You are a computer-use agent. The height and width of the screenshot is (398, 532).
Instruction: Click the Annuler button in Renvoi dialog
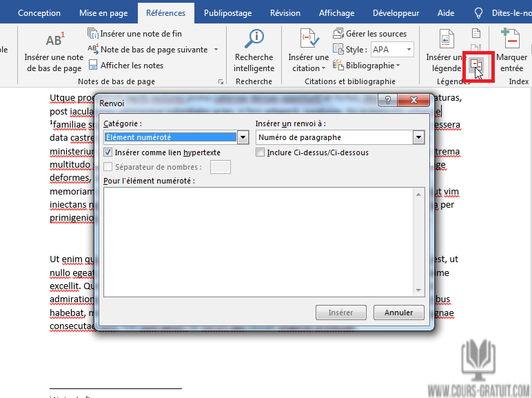(398, 312)
